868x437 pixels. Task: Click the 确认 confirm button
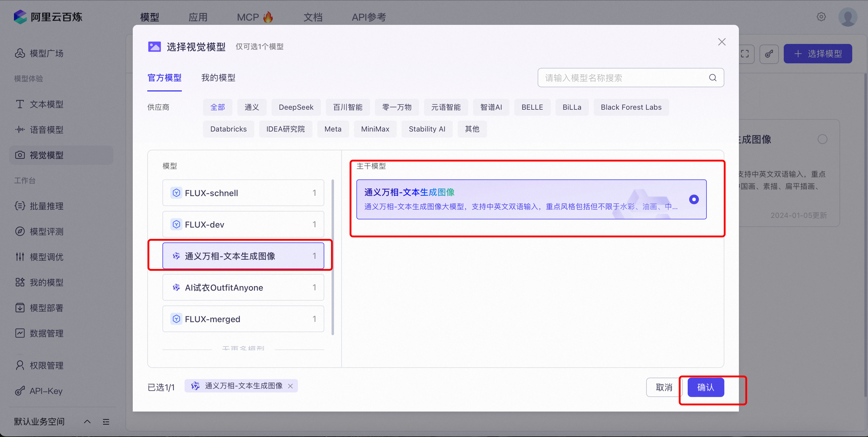705,387
